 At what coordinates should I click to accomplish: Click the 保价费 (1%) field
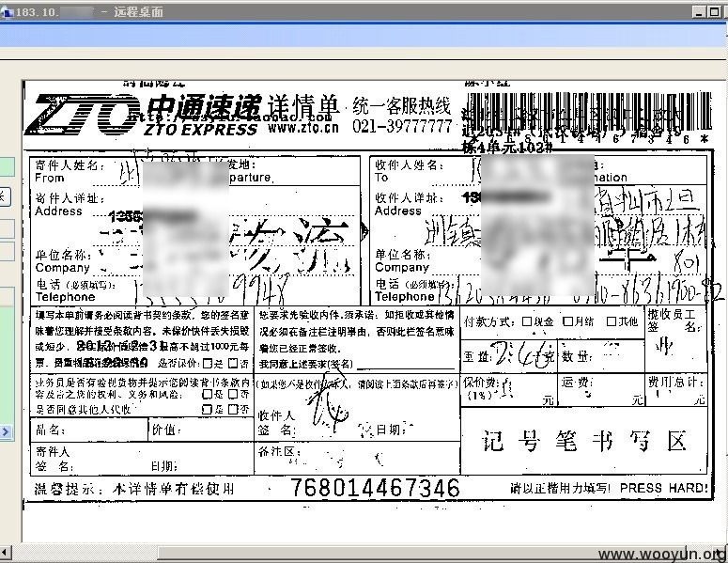point(509,390)
